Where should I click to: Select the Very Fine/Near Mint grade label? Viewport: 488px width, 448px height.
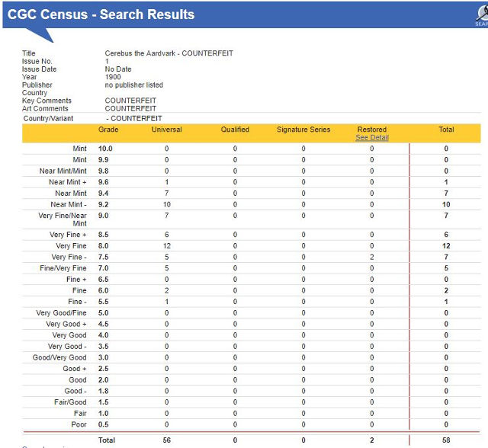click(x=63, y=219)
